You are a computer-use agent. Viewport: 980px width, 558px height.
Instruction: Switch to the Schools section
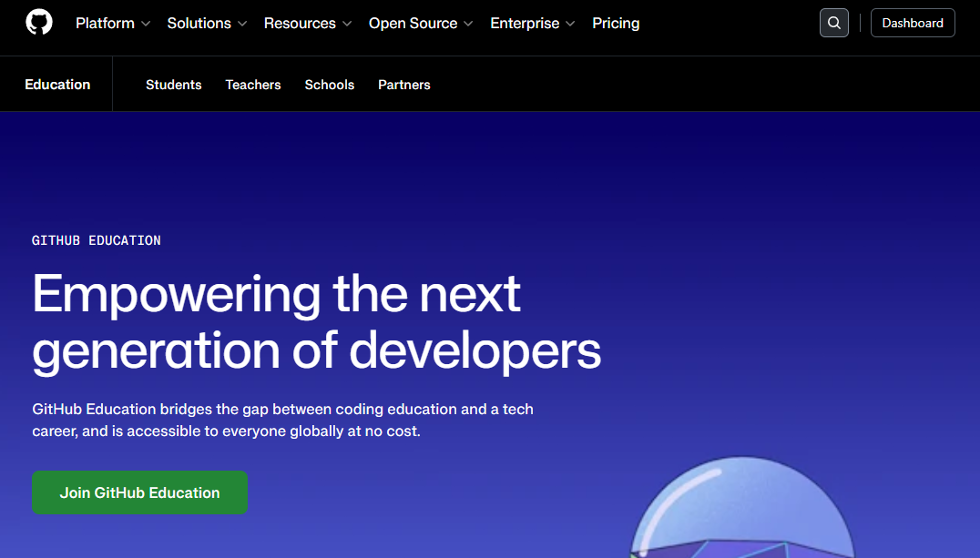330,85
